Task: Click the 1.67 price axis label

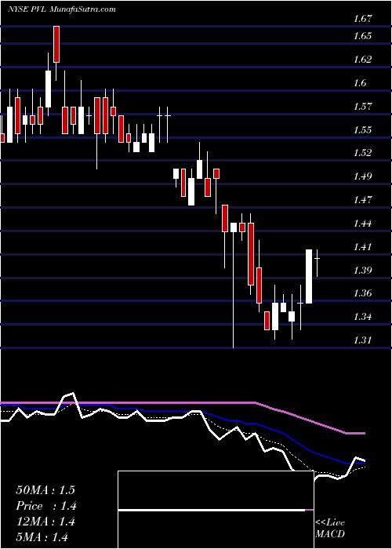Action: pos(364,19)
